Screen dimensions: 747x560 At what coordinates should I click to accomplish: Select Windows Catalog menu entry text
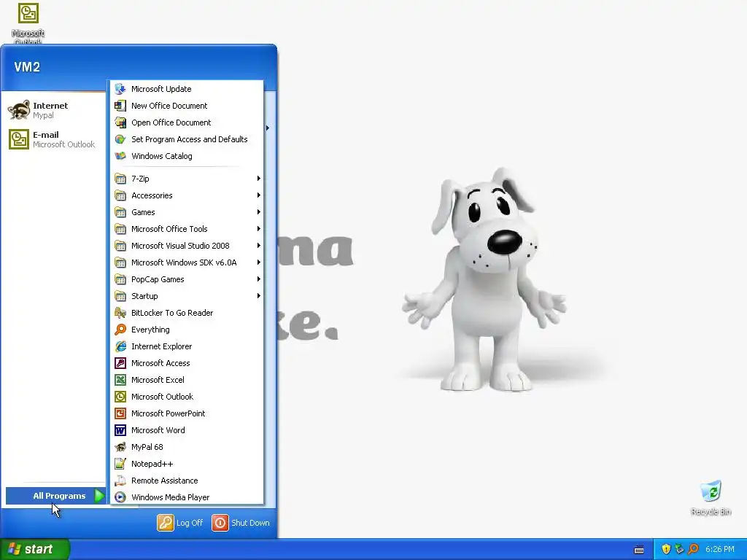tap(162, 156)
